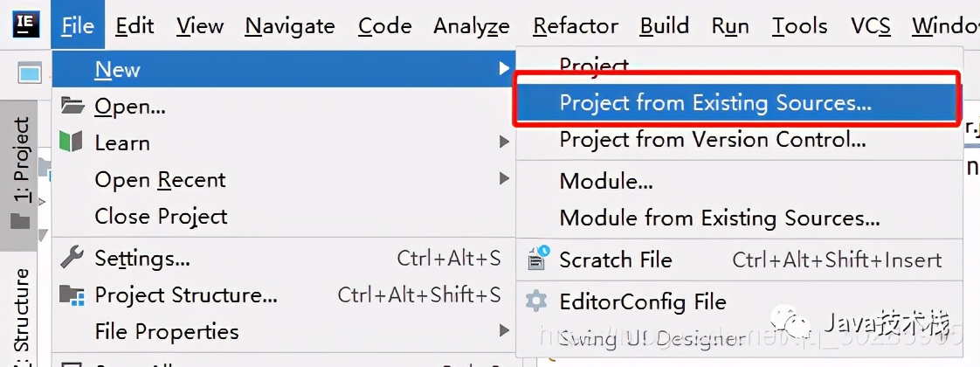Click the Project Structure icon
Viewport: 980px width, 367px height.
tap(72, 294)
